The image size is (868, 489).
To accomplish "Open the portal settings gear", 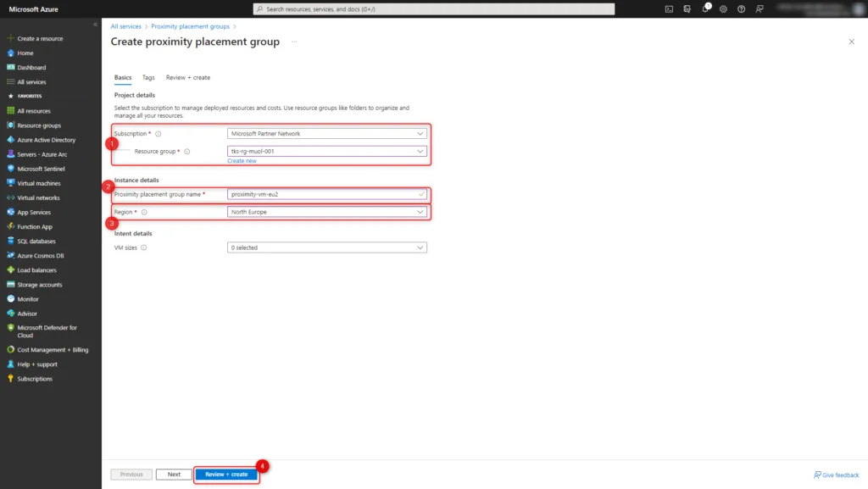I will pos(722,8).
